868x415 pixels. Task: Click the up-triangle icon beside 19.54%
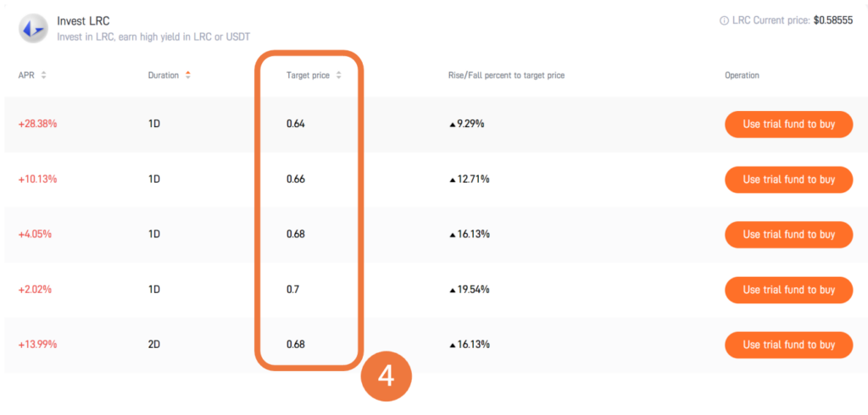pyautogui.click(x=453, y=290)
